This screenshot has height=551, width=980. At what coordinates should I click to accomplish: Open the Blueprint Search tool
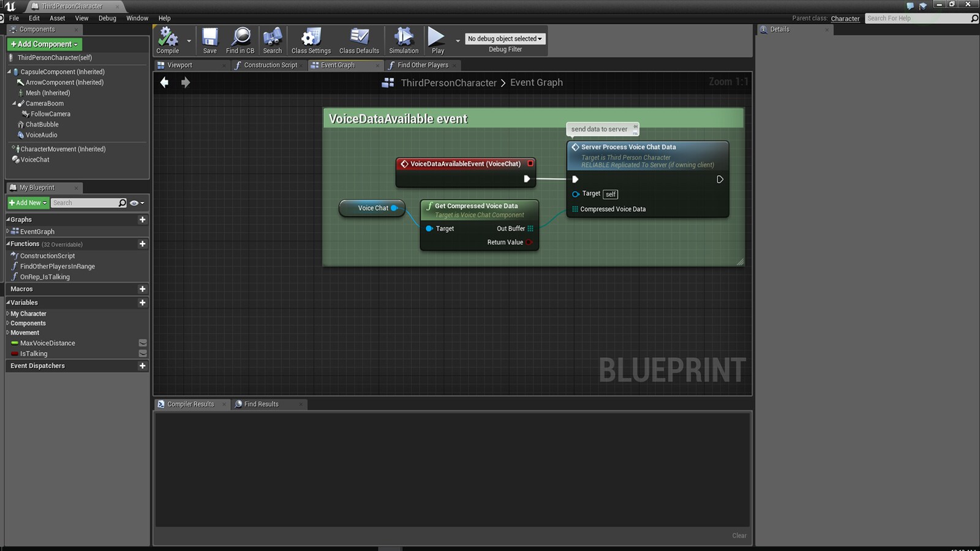click(273, 40)
